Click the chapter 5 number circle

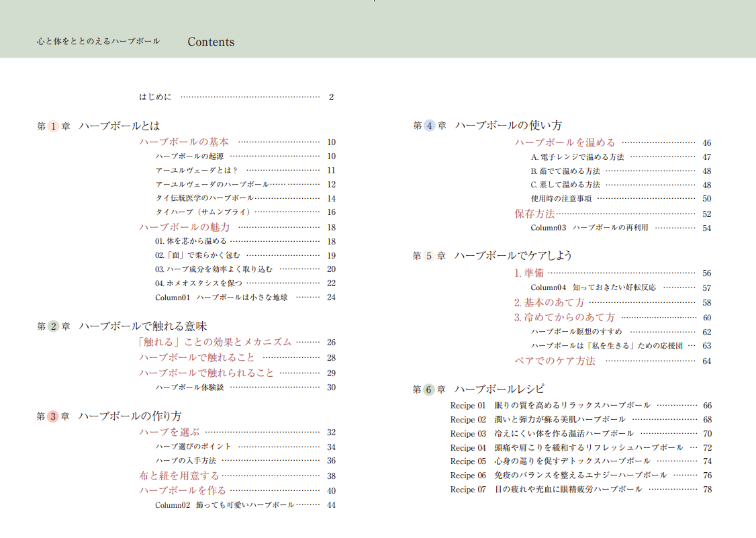coord(429,256)
